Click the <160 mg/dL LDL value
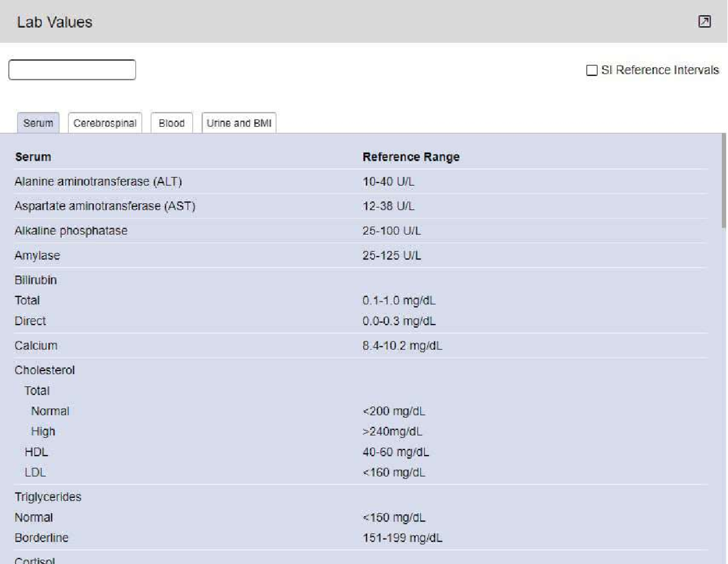 pyautogui.click(x=394, y=472)
